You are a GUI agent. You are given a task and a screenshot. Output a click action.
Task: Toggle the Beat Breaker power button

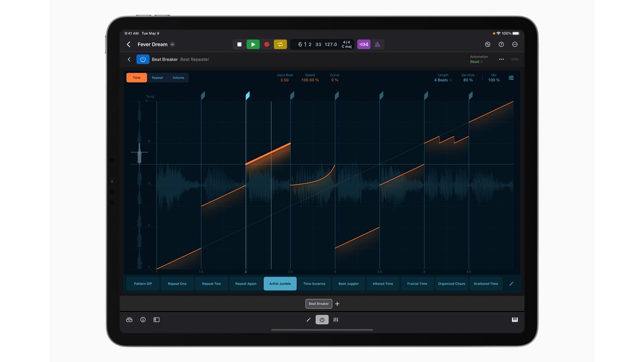click(x=142, y=59)
